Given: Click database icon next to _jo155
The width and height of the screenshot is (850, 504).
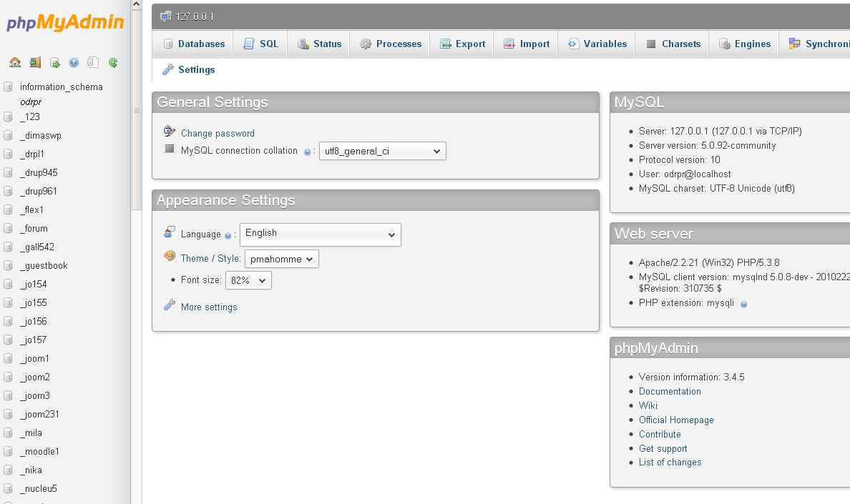Looking at the screenshot, I should [8, 302].
